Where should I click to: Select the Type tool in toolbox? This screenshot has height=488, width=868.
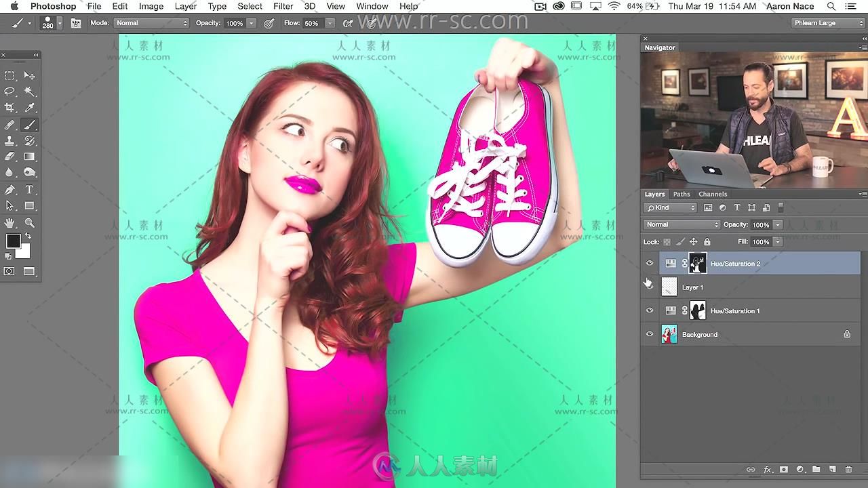pyautogui.click(x=29, y=190)
